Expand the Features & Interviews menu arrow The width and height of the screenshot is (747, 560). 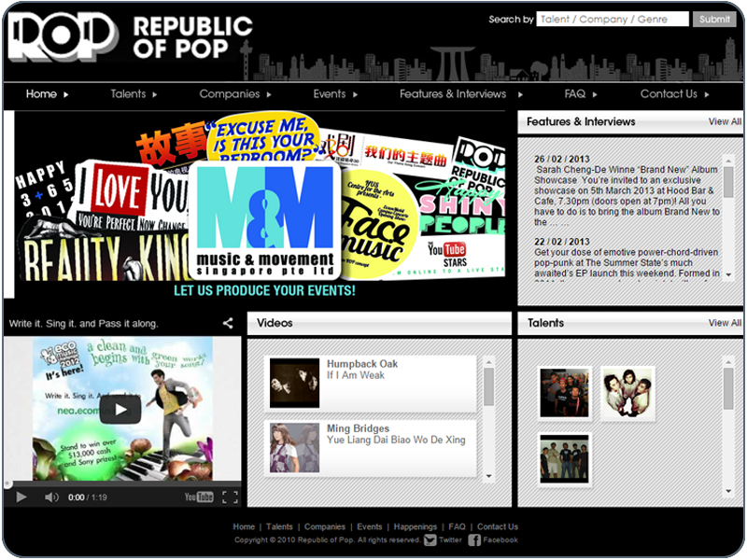click(520, 95)
